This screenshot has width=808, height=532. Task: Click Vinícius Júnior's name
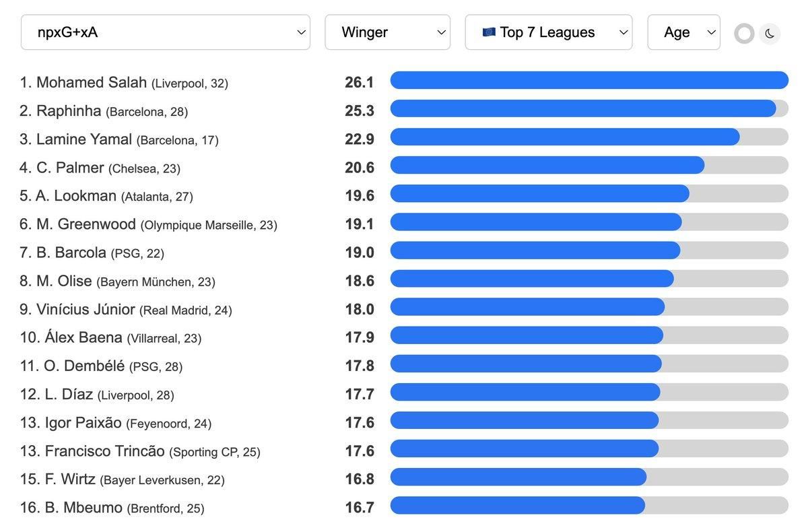point(86,309)
